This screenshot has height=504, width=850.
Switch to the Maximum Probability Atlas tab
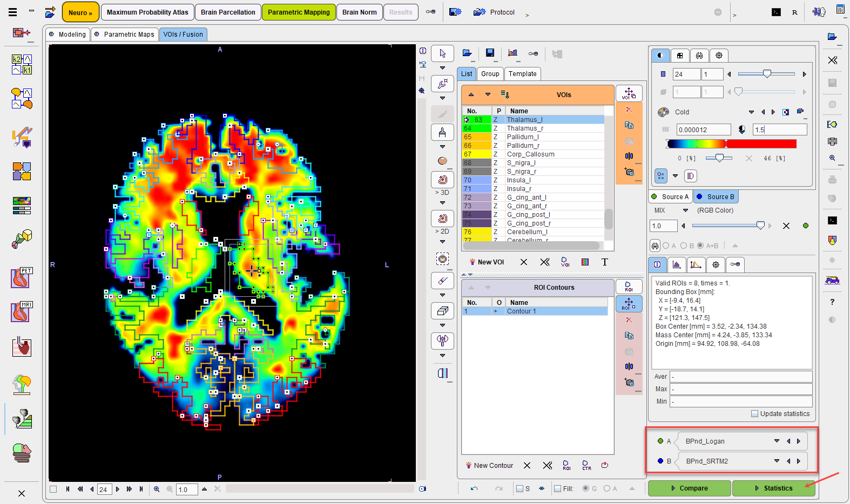click(x=147, y=12)
